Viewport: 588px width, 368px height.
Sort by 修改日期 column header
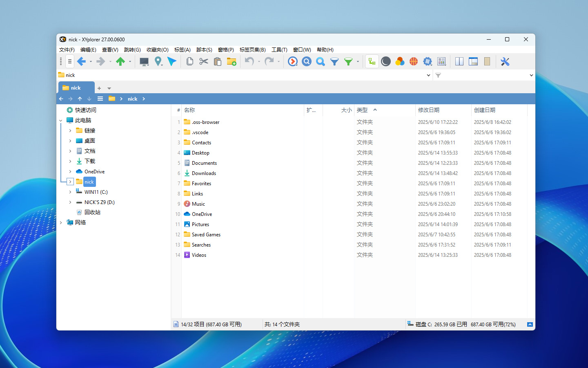pyautogui.click(x=443, y=110)
